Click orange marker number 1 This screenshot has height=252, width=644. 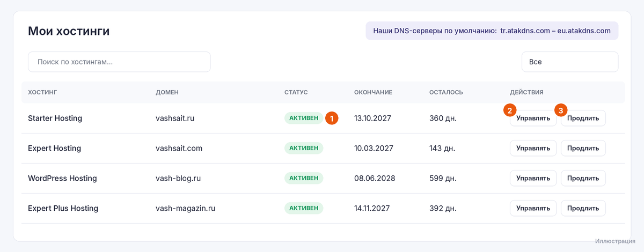pyautogui.click(x=332, y=118)
